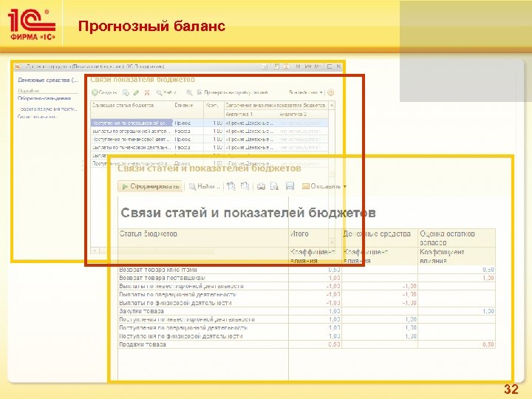The width and height of the screenshot is (532, 399).
Task: Click the Аналитика 1 column header
Action: pyautogui.click(x=250, y=114)
